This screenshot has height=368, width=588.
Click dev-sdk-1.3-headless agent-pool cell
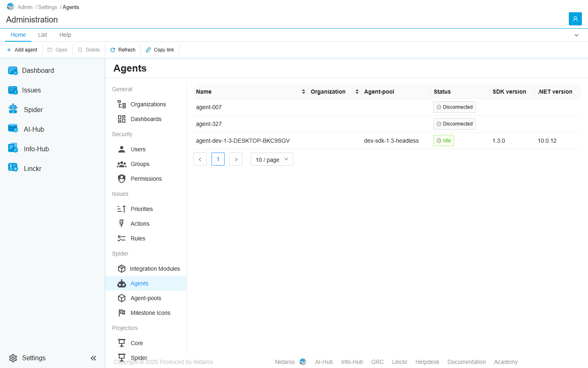pyautogui.click(x=391, y=141)
